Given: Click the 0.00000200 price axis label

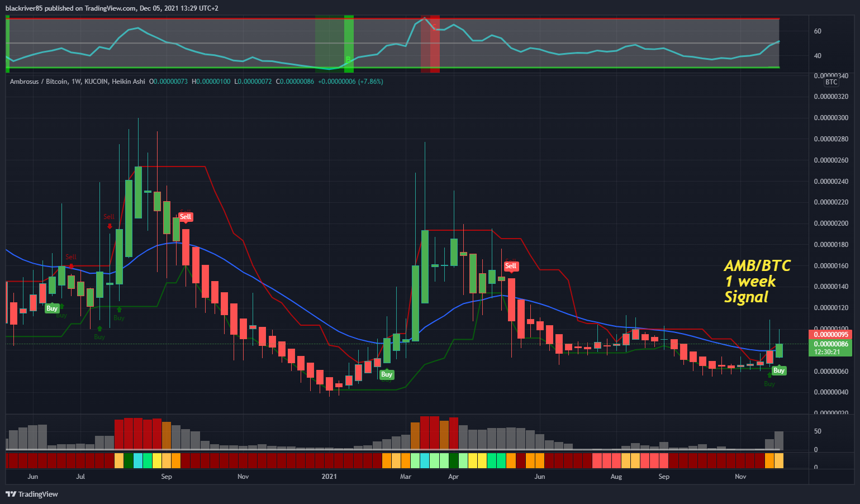Looking at the screenshot, I should click(831, 224).
